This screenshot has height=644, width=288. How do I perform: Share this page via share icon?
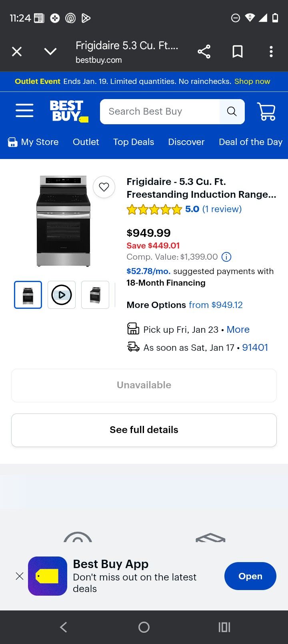pos(204,52)
